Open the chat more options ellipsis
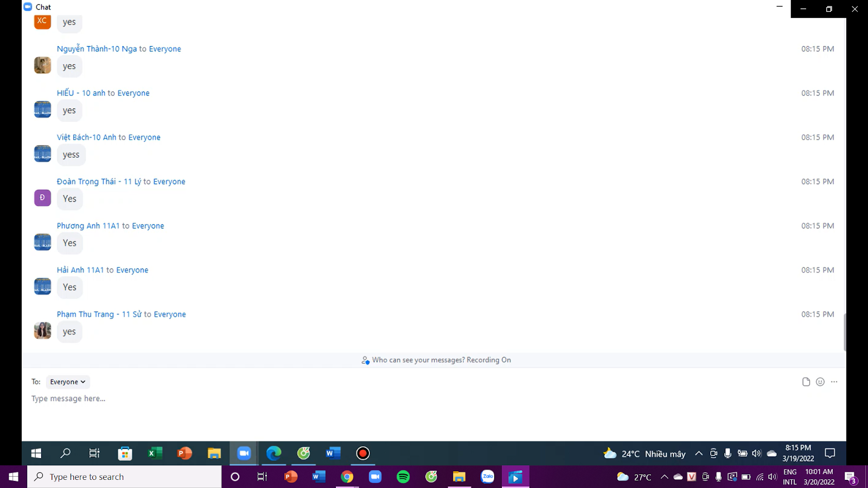This screenshot has width=868, height=488. (x=834, y=382)
